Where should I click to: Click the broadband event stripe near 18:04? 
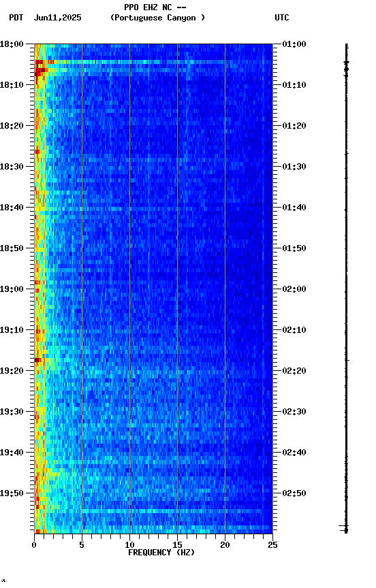[x=153, y=62]
